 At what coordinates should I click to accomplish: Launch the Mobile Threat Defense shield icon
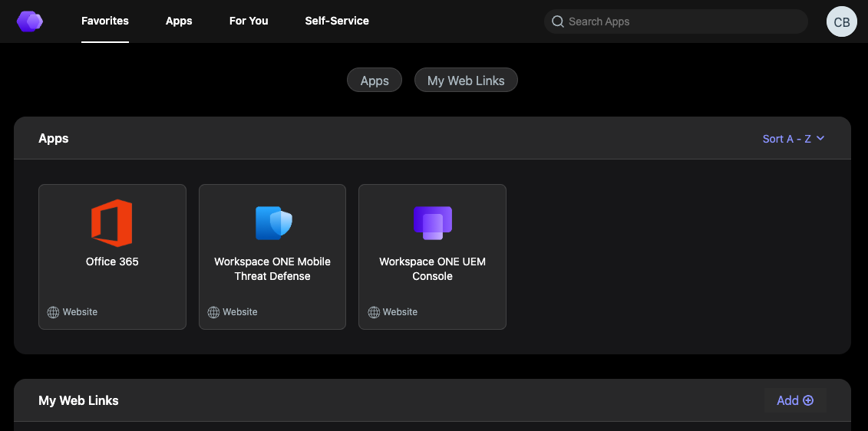tap(273, 222)
